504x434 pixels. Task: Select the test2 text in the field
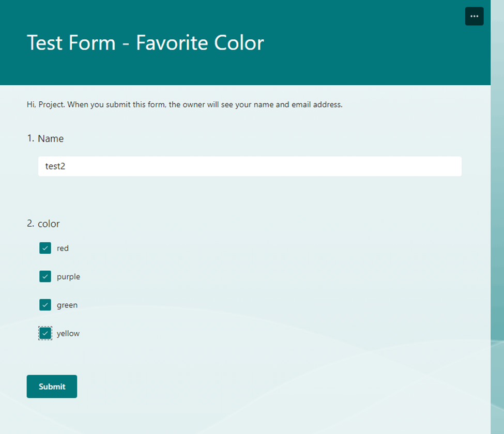(x=55, y=166)
